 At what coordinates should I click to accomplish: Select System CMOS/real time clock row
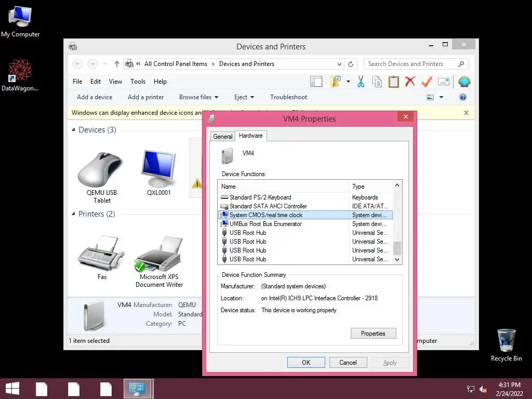click(305, 215)
